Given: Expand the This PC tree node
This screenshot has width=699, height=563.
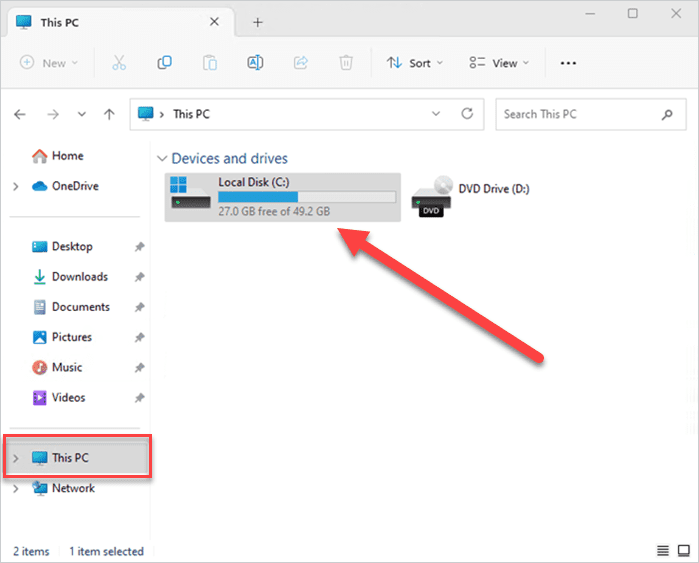Looking at the screenshot, I should pyautogui.click(x=16, y=458).
